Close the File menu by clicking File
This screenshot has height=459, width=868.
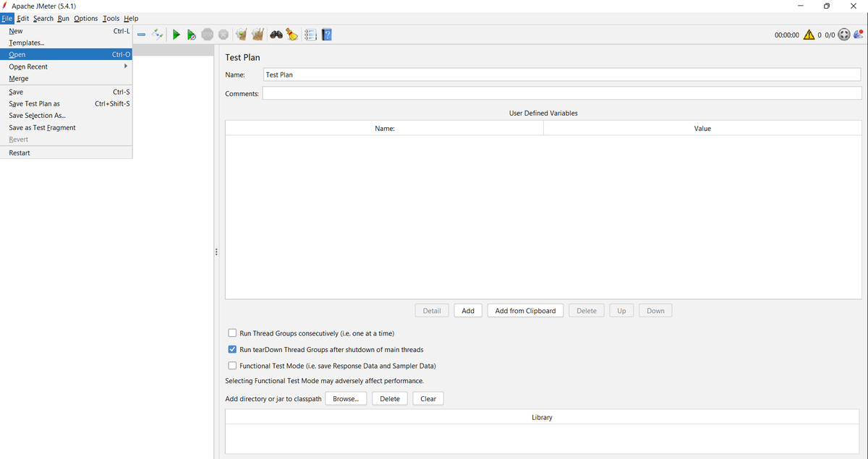pos(7,18)
